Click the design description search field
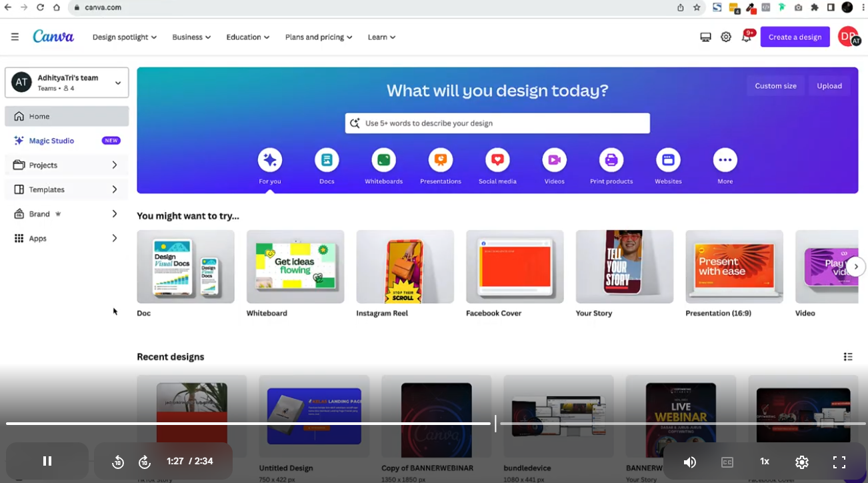Image resolution: width=868 pixels, height=483 pixels. click(497, 123)
